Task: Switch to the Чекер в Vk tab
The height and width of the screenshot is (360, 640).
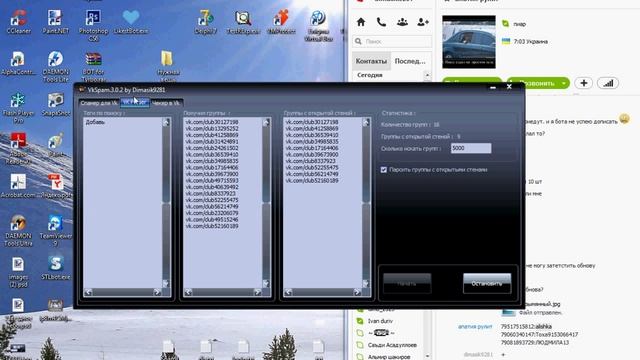Action: (x=165, y=103)
